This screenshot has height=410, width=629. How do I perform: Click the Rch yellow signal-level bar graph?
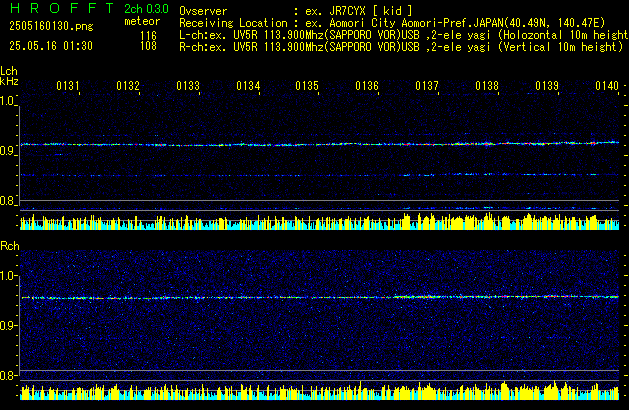tap(320, 391)
